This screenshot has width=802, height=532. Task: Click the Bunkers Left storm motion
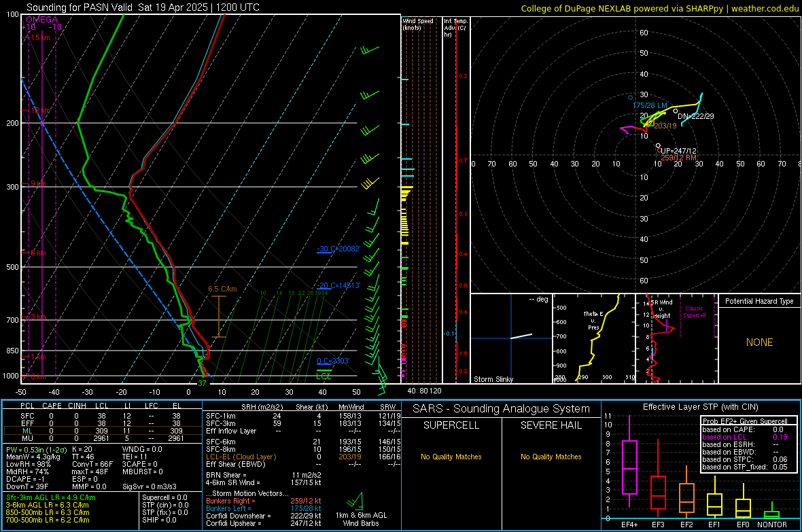coord(264,508)
